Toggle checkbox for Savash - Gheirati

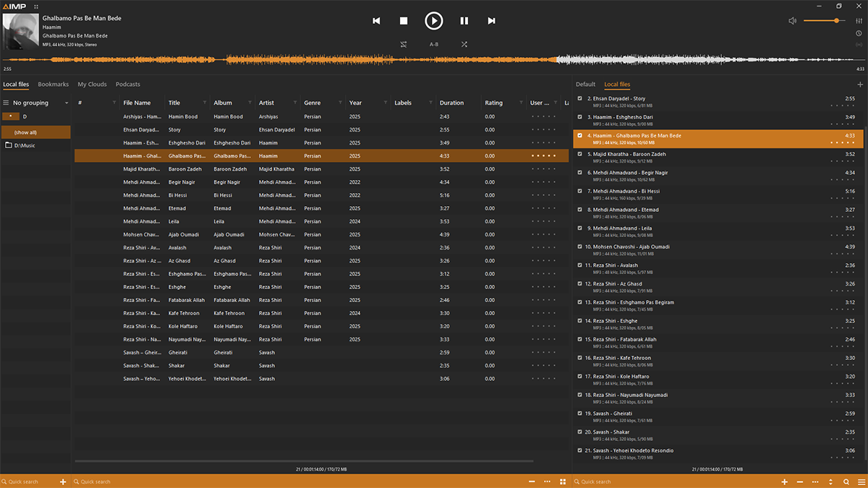pos(580,413)
